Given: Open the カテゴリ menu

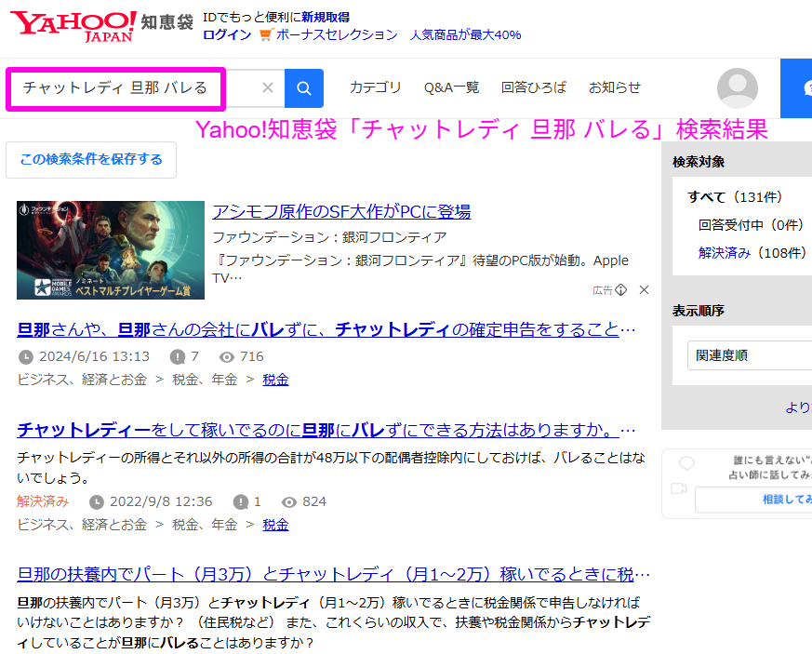Looking at the screenshot, I should pyautogui.click(x=376, y=87).
